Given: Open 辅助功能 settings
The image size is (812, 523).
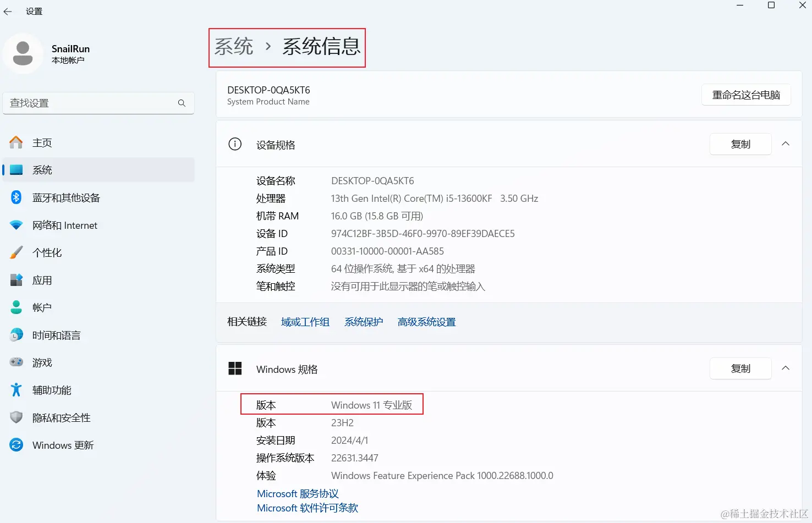Looking at the screenshot, I should pyautogui.click(x=99, y=390).
